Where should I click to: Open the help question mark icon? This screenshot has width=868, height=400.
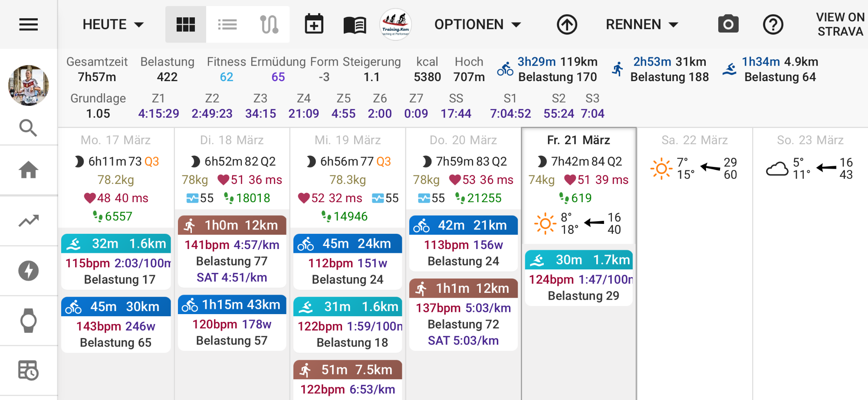coord(773,25)
